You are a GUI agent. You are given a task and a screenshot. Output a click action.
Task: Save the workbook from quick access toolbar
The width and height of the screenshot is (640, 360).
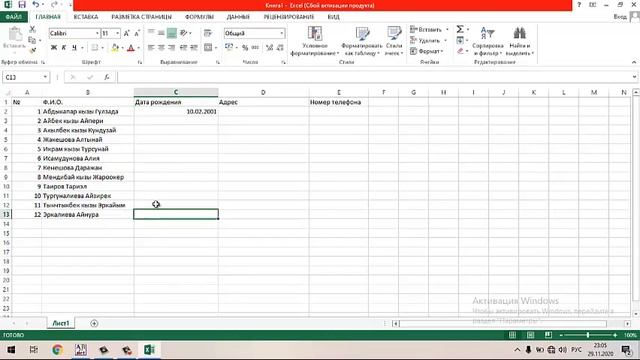point(22,5)
